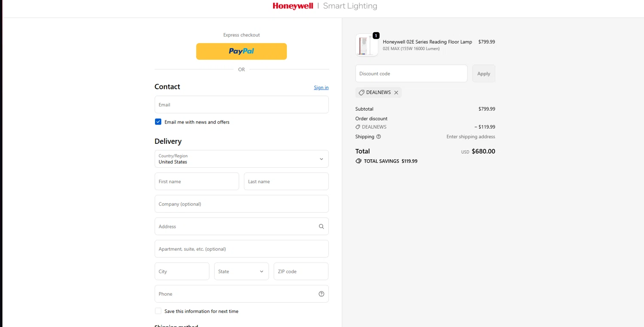Click the discount tag icon in the DEALNEWS chip

tap(361, 93)
